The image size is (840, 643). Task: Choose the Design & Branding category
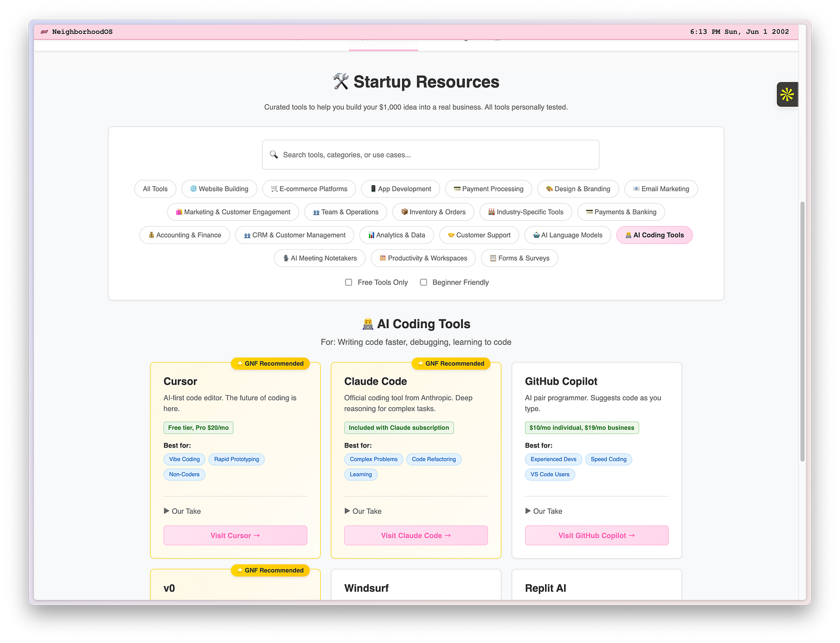coord(578,189)
